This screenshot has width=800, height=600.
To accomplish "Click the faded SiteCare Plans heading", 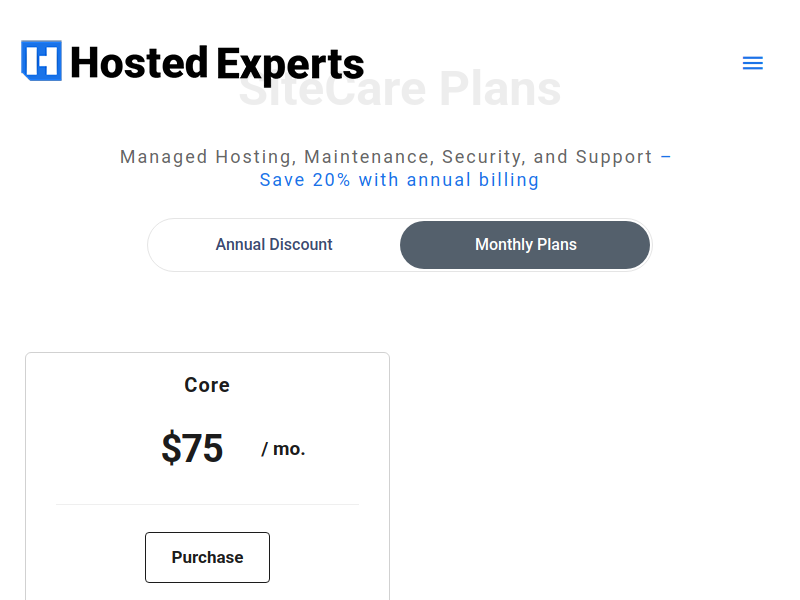I will click(x=400, y=89).
